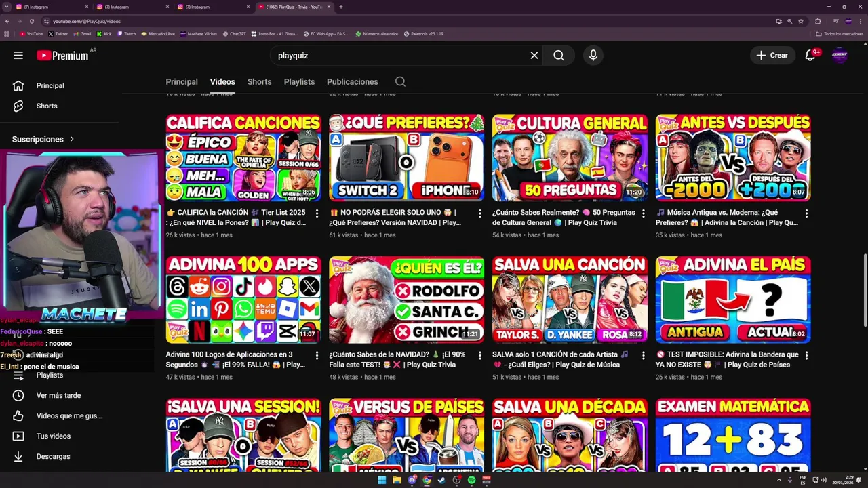Reload the page in browser
The height and width of the screenshot is (488, 868).
coord(31,21)
